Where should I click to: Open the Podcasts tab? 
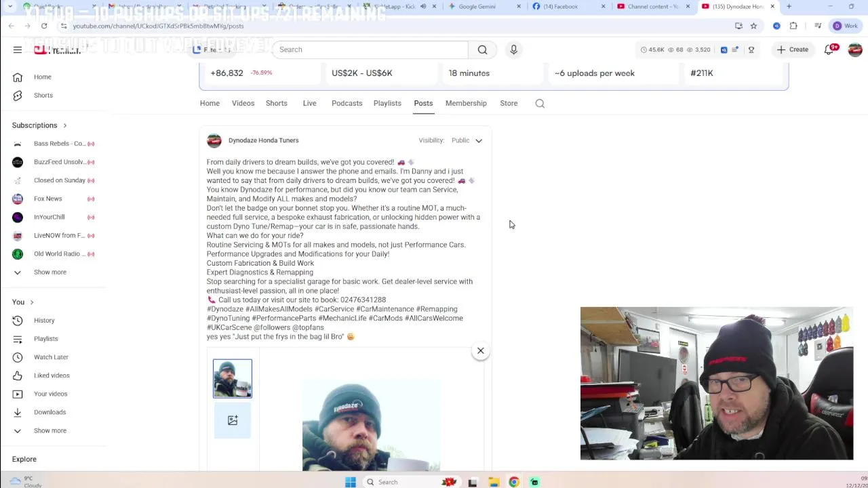347,103
